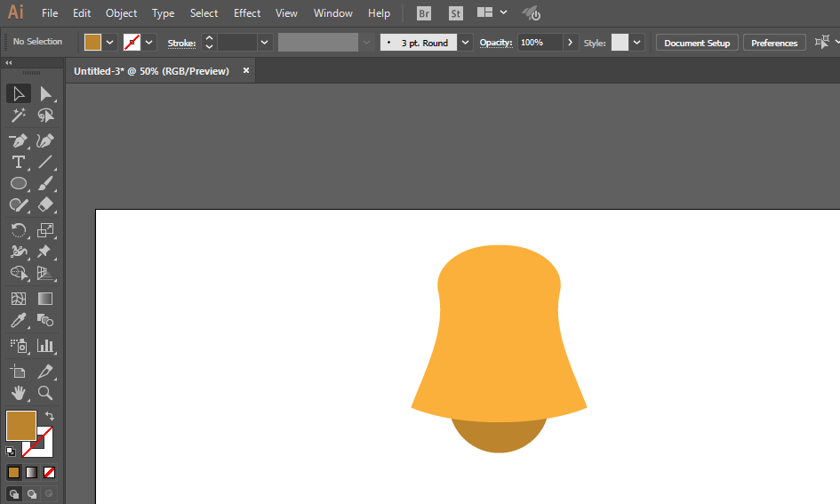Open the brush definition dropdown
The width and height of the screenshot is (840, 504).
(x=465, y=43)
